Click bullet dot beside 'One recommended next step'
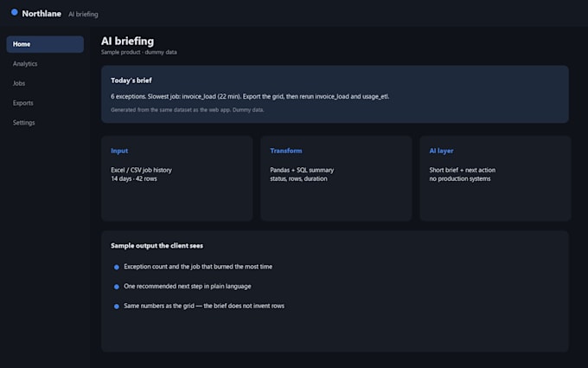Viewport: 588px width, 368px height. click(x=117, y=287)
